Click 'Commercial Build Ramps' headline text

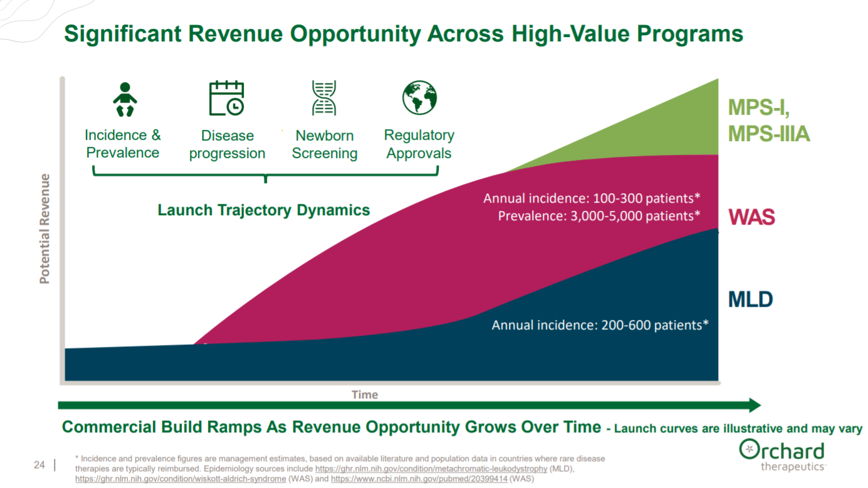tap(332, 427)
